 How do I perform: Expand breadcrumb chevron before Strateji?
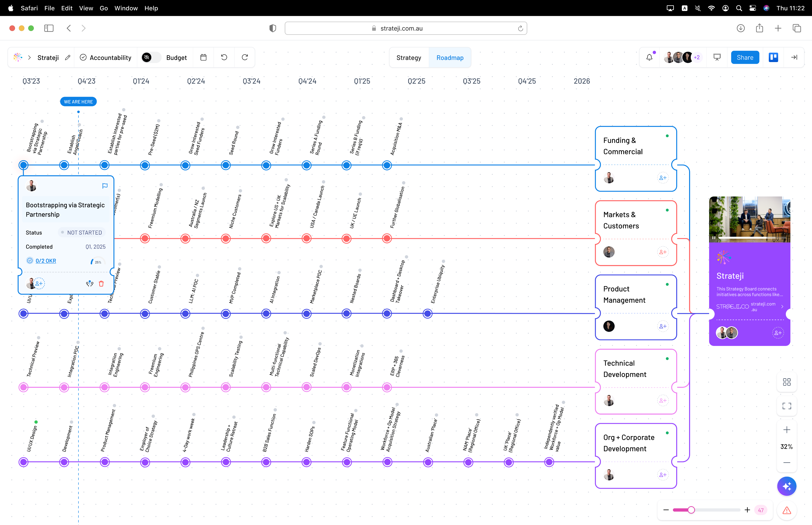click(29, 57)
